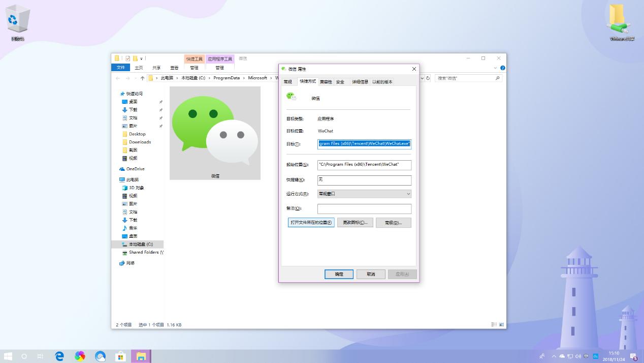This screenshot has height=363, width=644.
Task: Click the volume icon in system tray
Action: tap(578, 356)
